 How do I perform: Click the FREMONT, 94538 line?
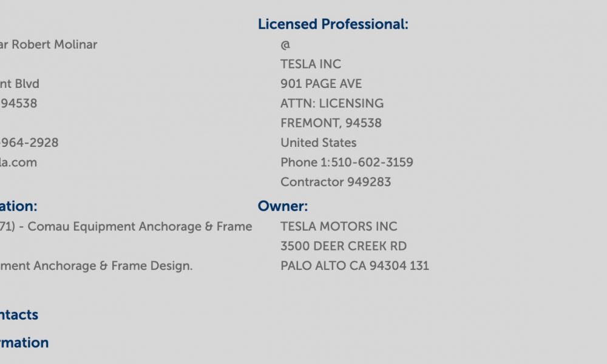[331, 123]
